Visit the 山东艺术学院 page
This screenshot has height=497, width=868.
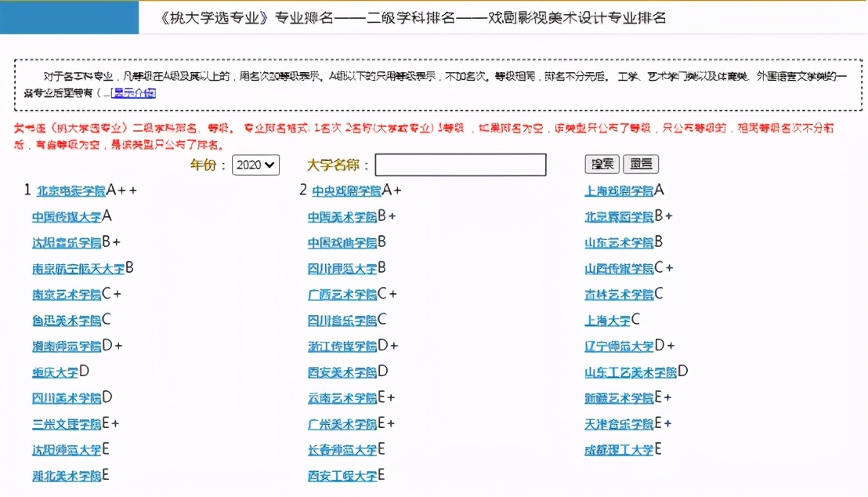click(x=616, y=241)
